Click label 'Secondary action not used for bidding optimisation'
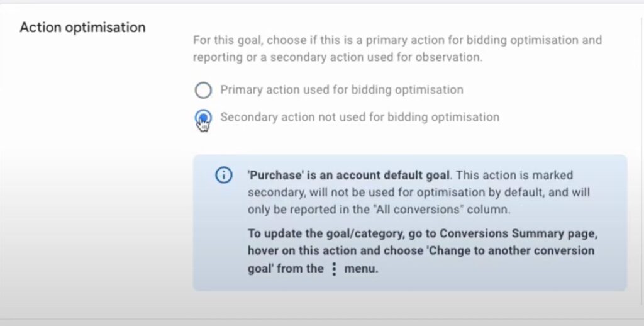The height and width of the screenshot is (326, 644). [x=360, y=117]
